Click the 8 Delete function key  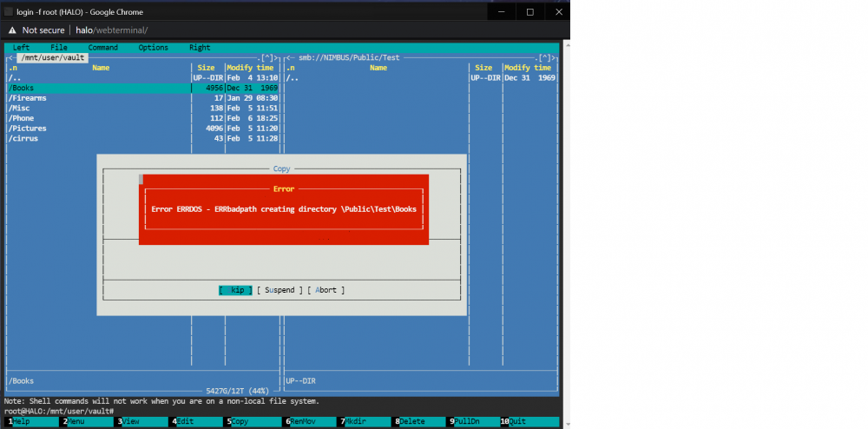419,422
